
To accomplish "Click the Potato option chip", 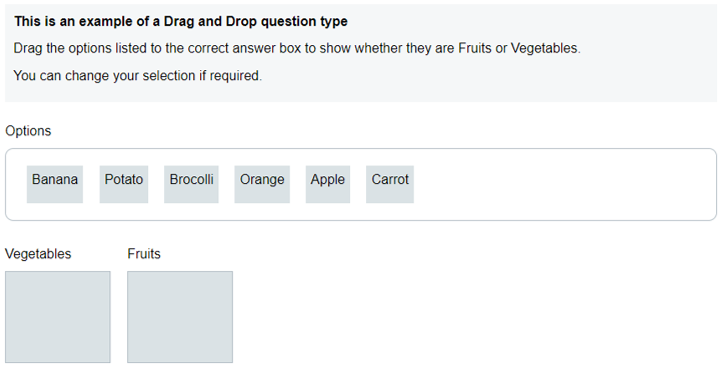I will [124, 184].
